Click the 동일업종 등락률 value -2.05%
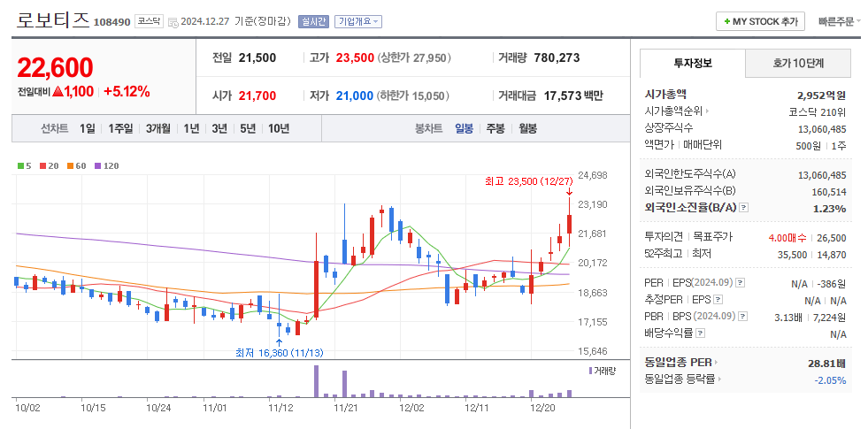Image resolution: width=868 pixels, height=429 pixels. pos(830,380)
